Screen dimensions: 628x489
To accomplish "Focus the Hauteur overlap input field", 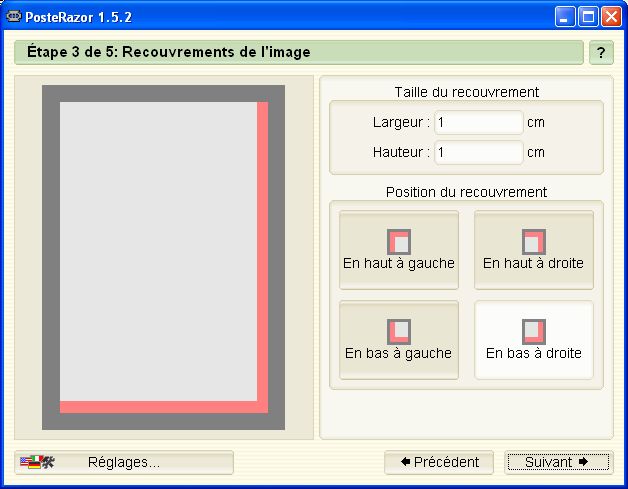I will 479,152.
